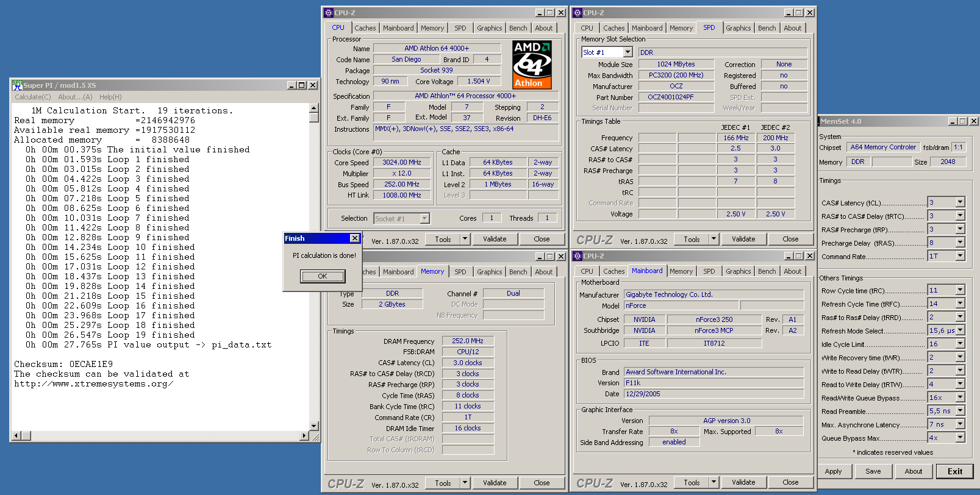Open the Slot #1 memory slot dropdown

(628, 52)
